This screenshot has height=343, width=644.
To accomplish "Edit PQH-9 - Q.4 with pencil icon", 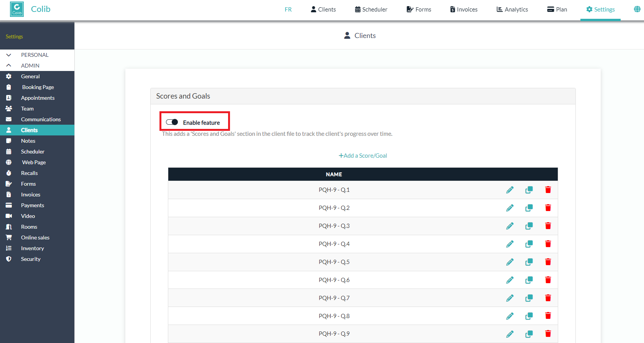I will [x=510, y=244].
